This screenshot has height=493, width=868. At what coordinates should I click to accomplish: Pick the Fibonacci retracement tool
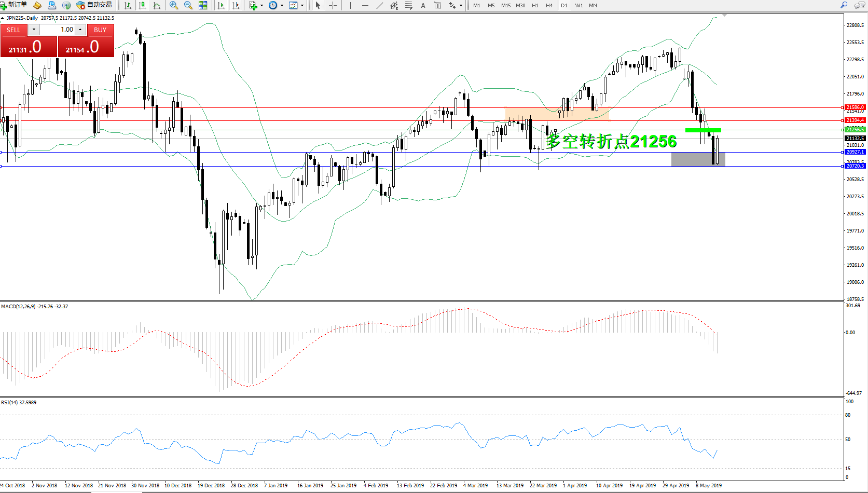[x=409, y=5]
